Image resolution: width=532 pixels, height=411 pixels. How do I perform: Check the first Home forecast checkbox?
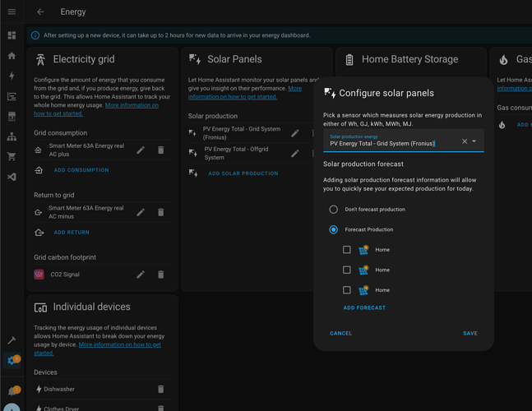coord(347,250)
